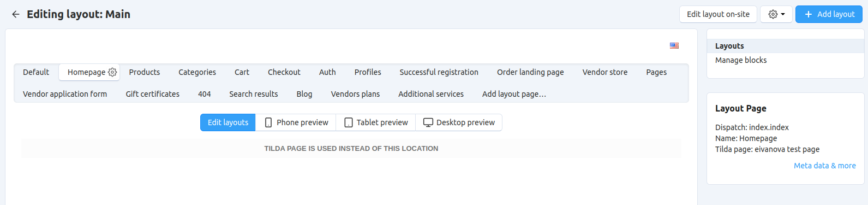Select Layouts in the sidebar menu
The height and width of the screenshot is (205, 868).
pos(729,46)
